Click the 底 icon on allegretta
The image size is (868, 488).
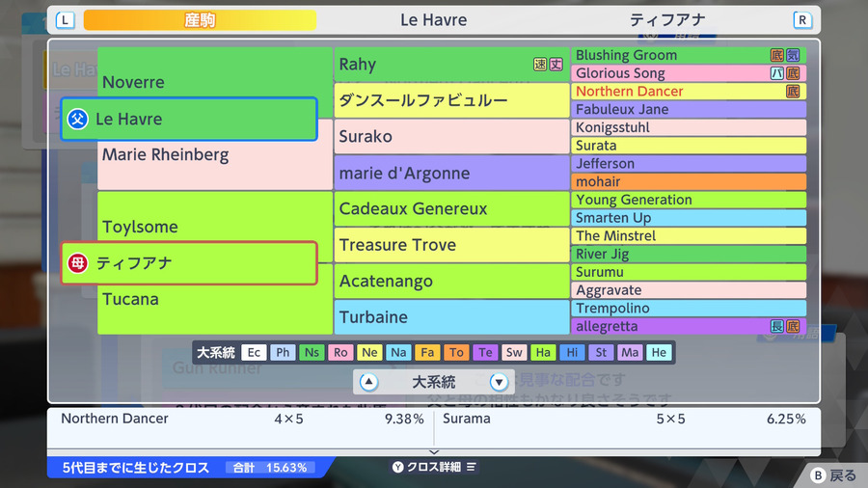coord(793,326)
